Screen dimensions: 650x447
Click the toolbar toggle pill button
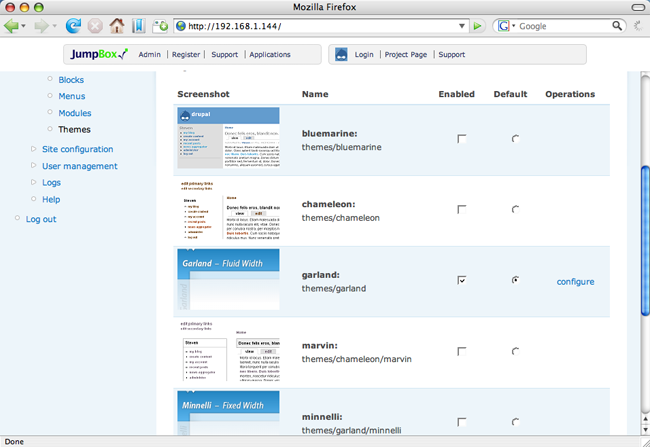[638, 7]
